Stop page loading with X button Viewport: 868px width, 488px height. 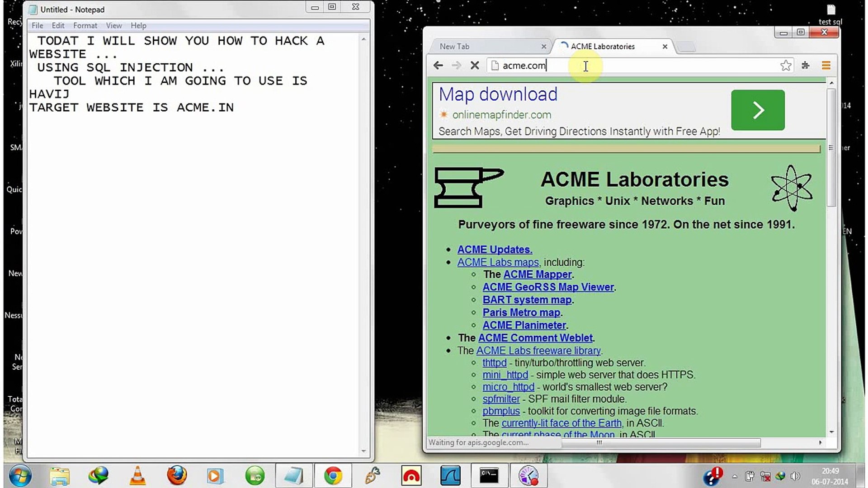click(475, 66)
